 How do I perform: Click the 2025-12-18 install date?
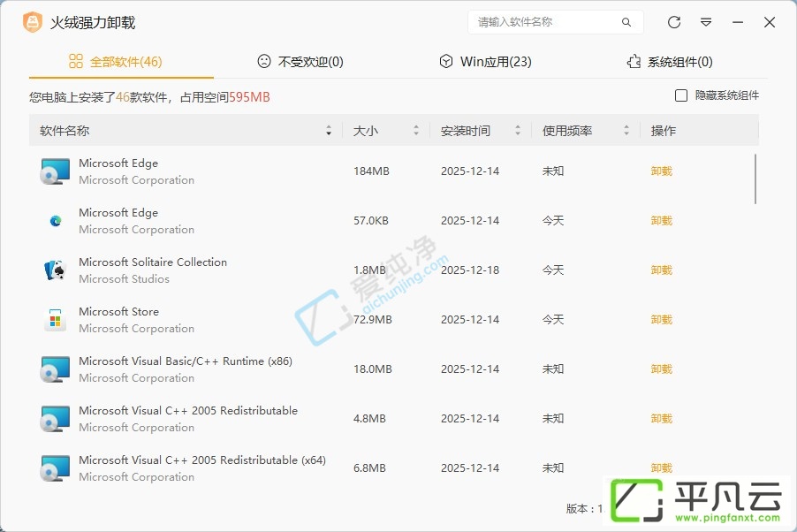pos(470,270)
